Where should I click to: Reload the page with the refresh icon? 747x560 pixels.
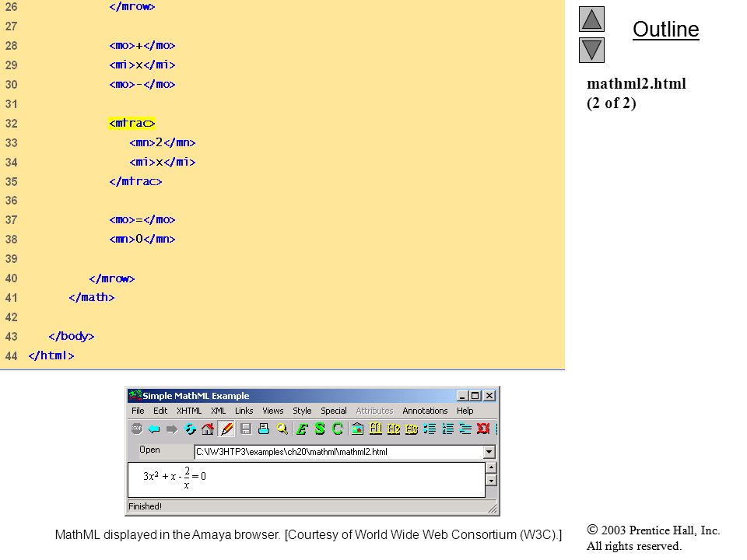190,429
